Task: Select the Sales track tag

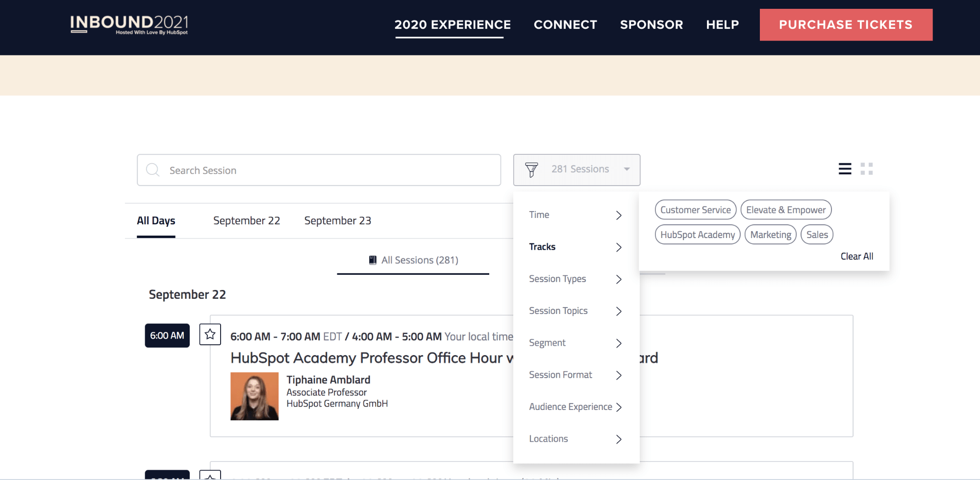Action: pyautogui.click(x=817, y=235)
